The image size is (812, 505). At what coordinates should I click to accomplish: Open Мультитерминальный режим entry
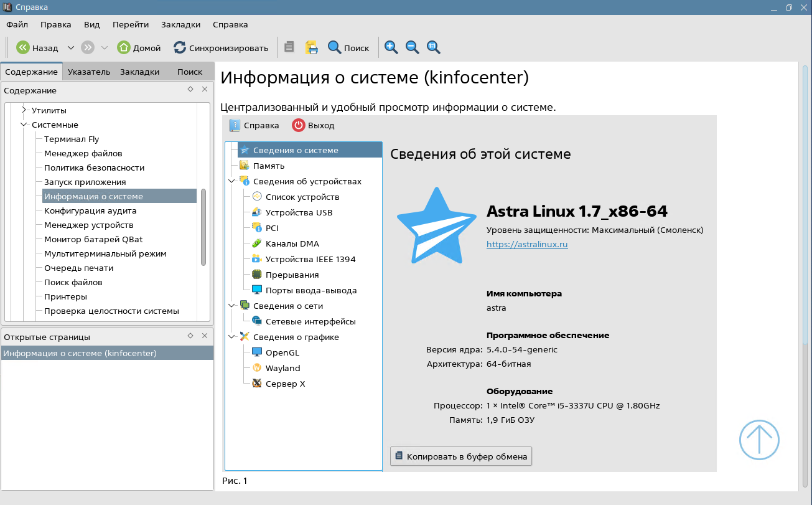click(105, 253)
